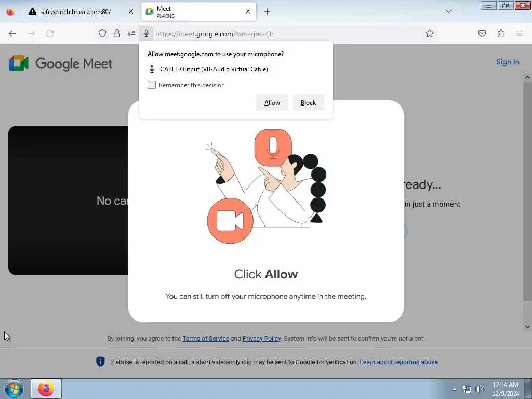Show hidden system tray icons
Screen dimensions: 532x399
[454, 389]
